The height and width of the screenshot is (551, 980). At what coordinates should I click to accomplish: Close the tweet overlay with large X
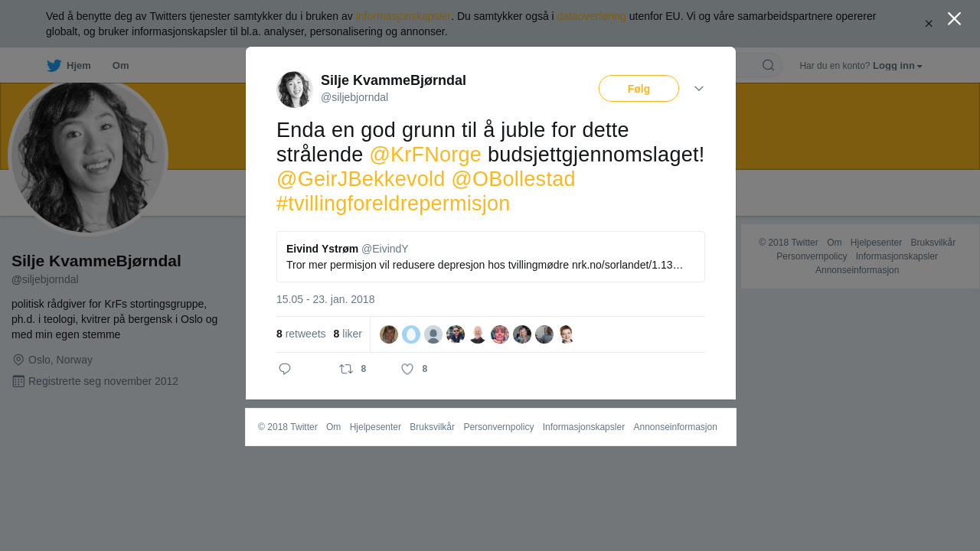(954, 18)
